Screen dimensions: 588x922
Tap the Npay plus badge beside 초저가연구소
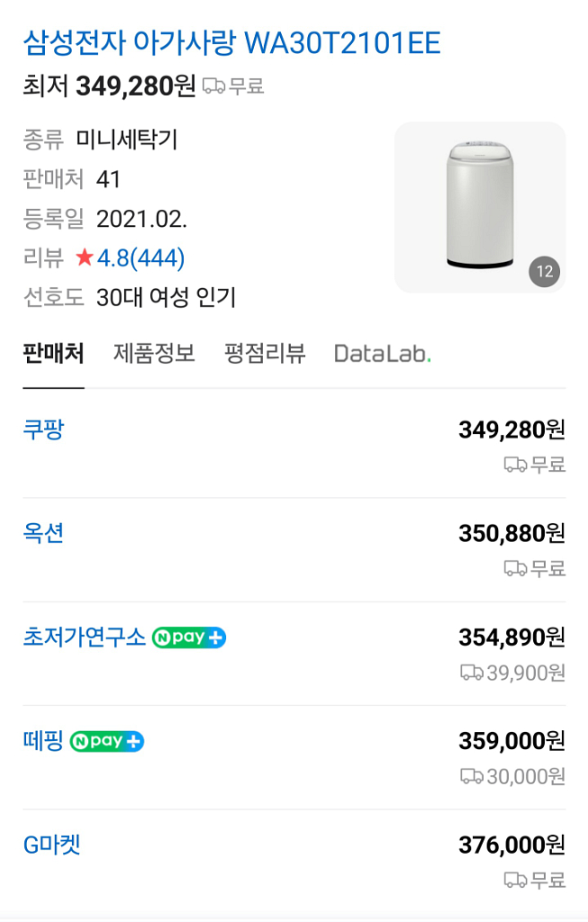[x=189, y=638]
